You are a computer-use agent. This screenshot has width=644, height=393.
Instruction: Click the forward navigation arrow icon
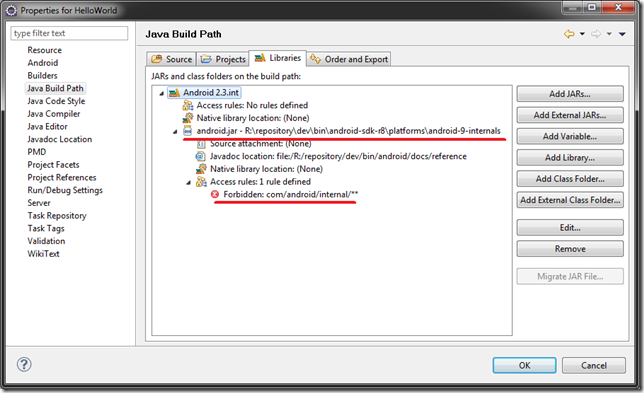596,34
